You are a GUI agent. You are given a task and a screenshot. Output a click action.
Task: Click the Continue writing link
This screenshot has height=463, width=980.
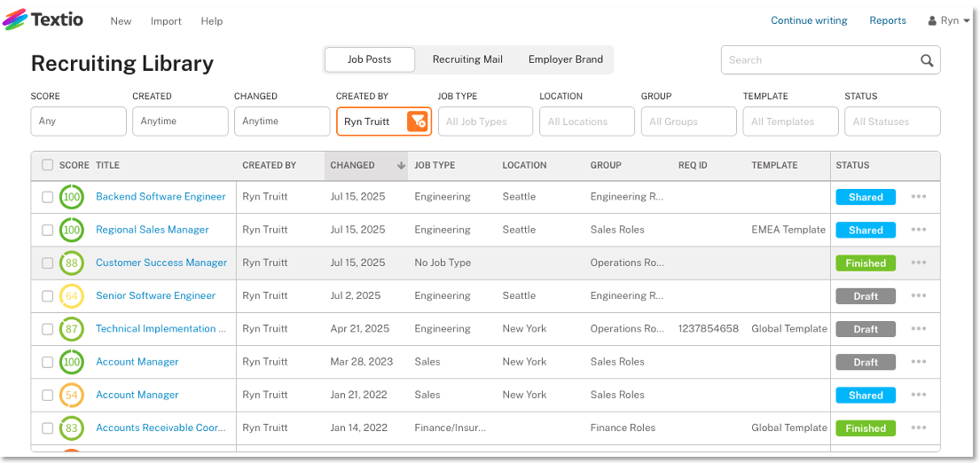point(809,20)
